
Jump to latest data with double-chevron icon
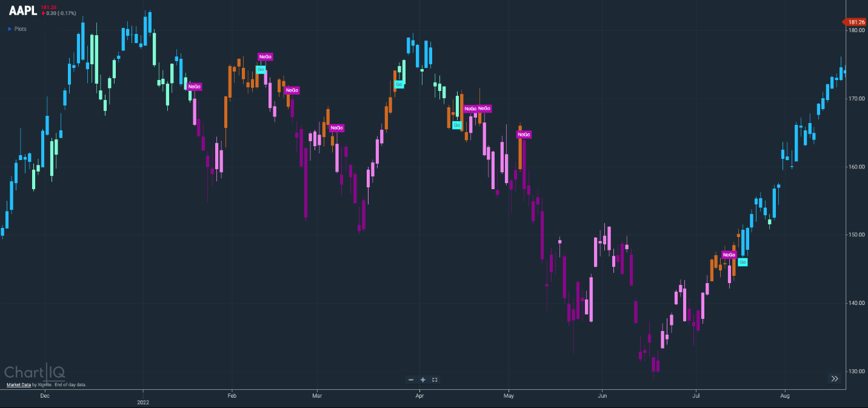coord(835,379)
